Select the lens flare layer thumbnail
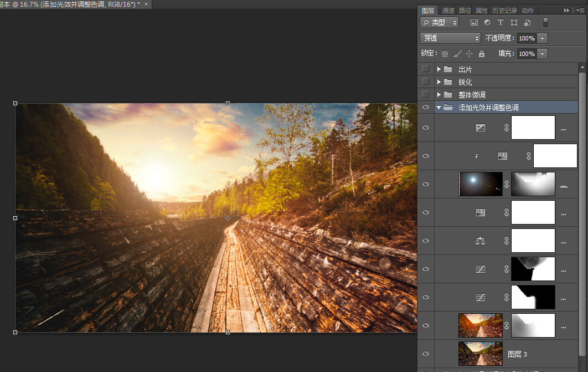Screen dimensions: 588x372 point(481,184)
